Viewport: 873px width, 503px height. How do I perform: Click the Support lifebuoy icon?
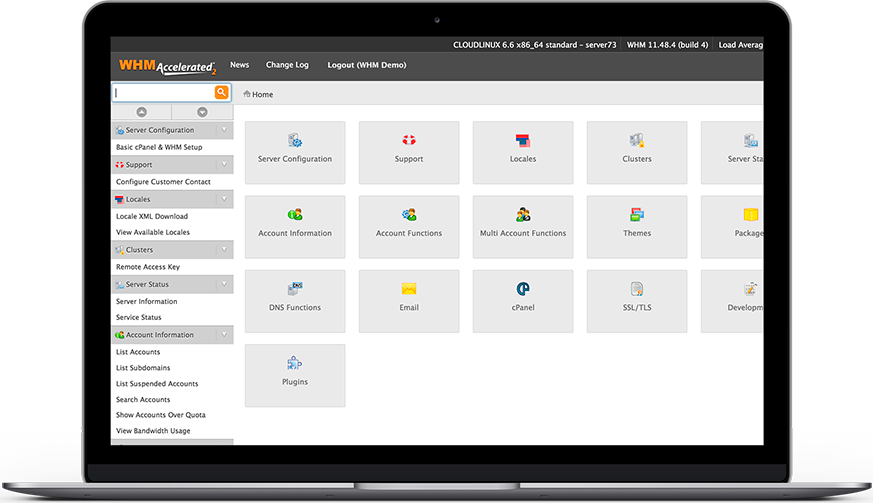pos(409,141)
